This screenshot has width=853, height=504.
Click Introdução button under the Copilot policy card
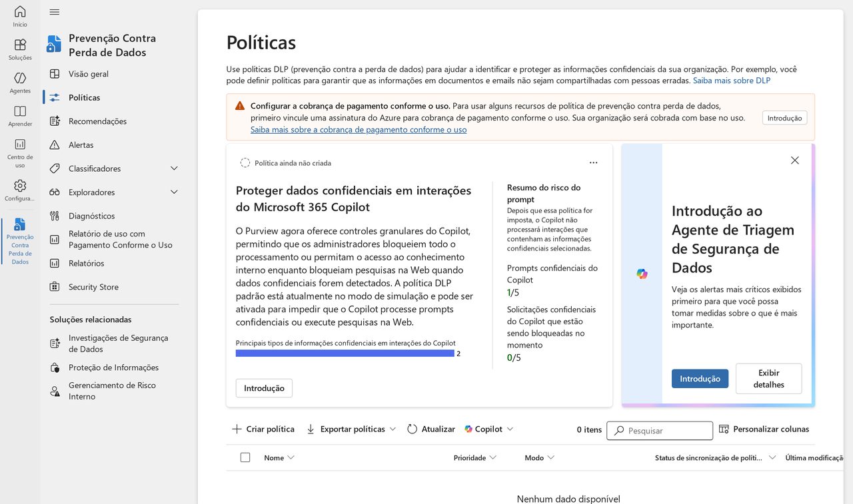(264, 388)
